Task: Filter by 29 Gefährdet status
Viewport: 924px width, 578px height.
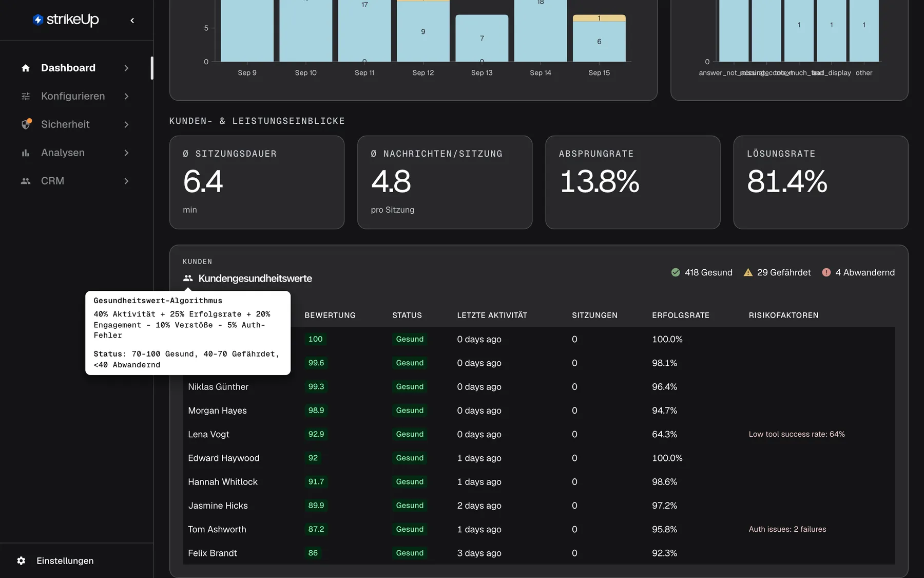Action: (777, 272)
